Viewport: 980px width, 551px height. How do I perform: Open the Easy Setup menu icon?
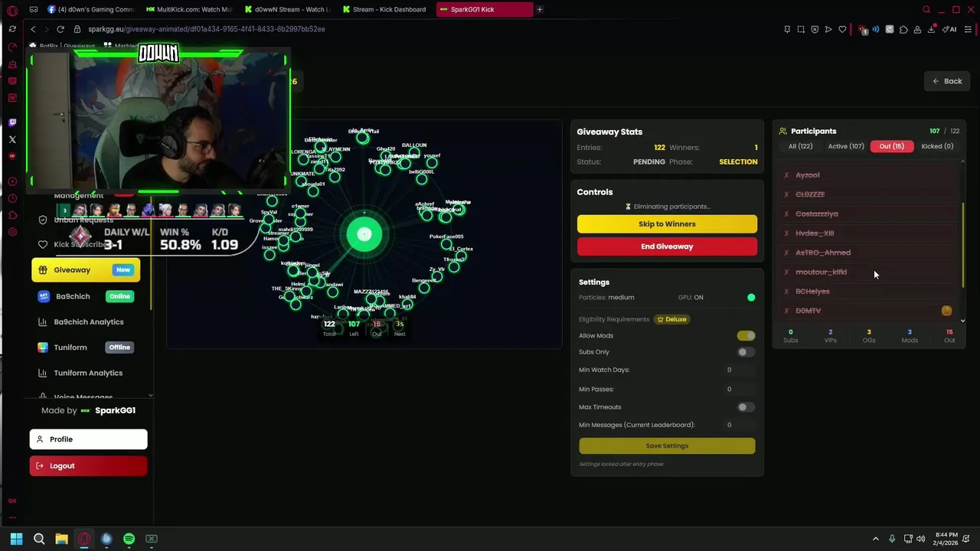[969, 29]
